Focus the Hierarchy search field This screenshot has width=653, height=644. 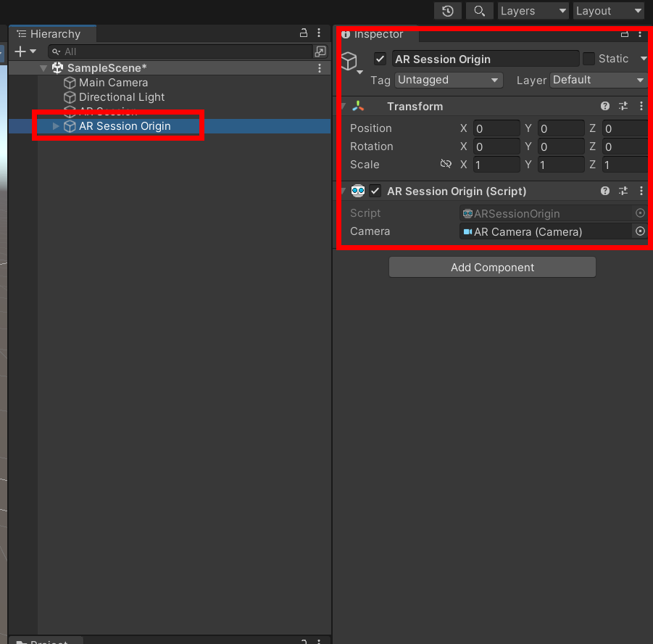[180, 51]
